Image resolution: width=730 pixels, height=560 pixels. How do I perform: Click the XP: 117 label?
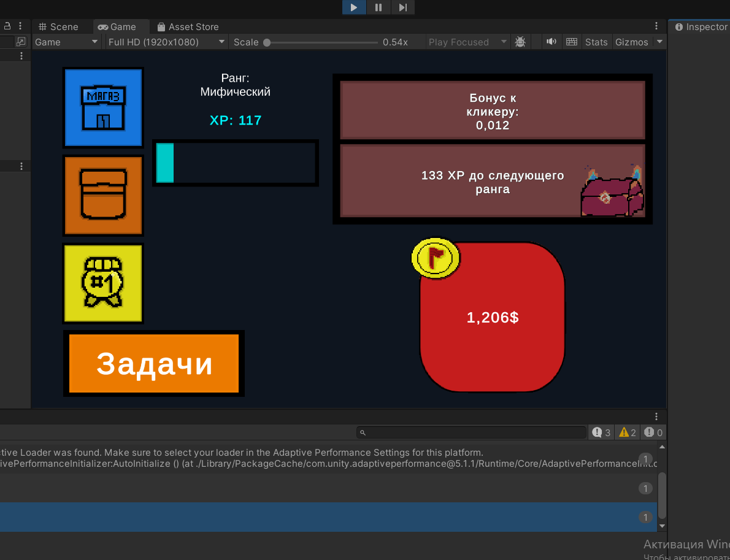[x=236, y=121]
